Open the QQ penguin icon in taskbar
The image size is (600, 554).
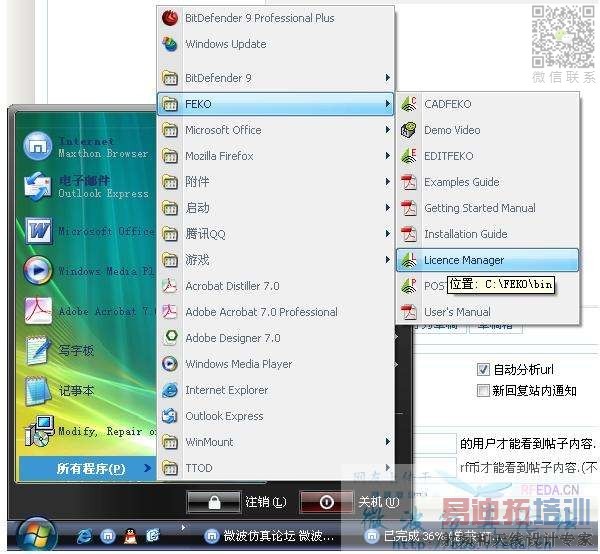pos(130,536)
